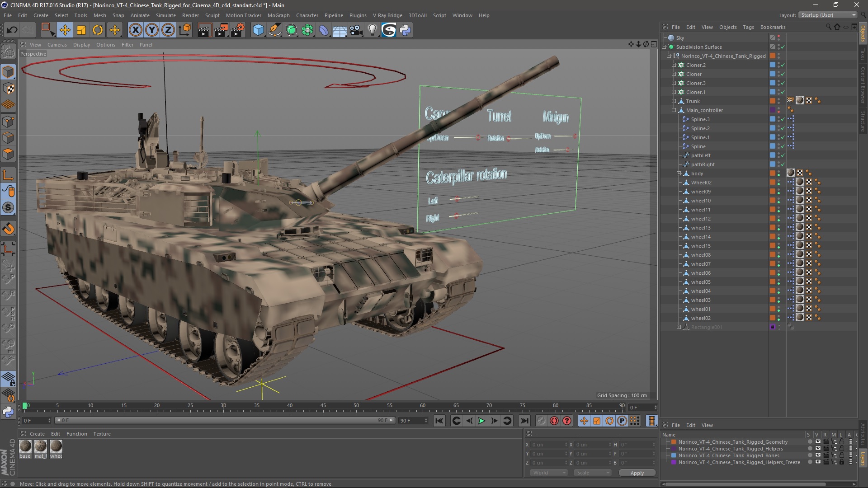Toggle visibility dots for the Sky object
The width and height of the screenshot is (868, 488).
(x=778, y=38)
